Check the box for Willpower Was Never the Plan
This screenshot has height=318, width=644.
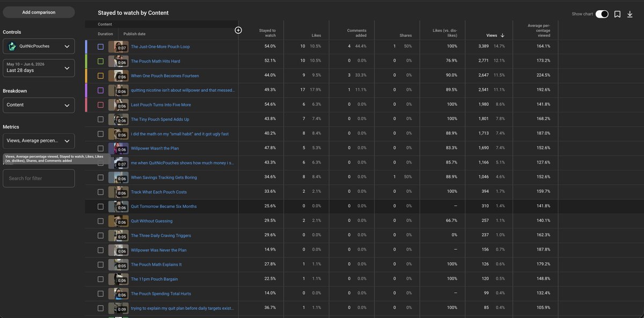(100, 250)
